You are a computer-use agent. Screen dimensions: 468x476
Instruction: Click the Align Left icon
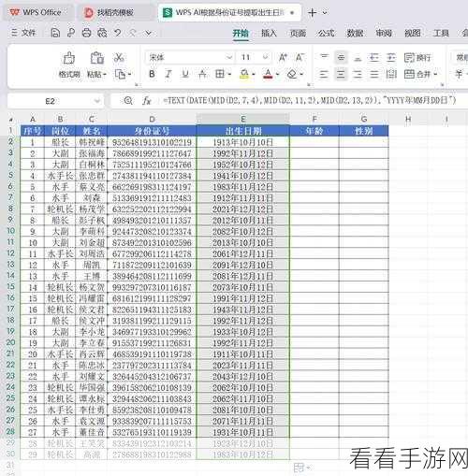point(324,74)
